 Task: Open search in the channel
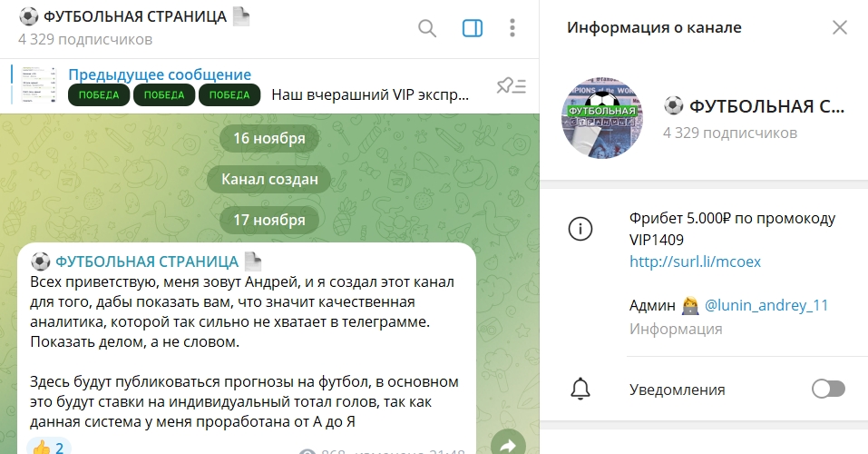point(427,28)
